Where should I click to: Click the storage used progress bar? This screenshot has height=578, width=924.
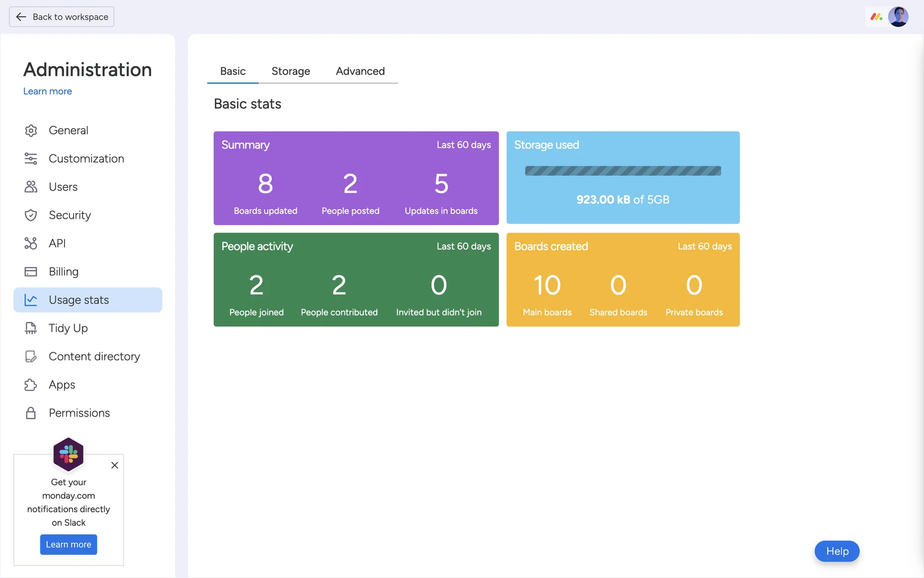pos(623,171)
